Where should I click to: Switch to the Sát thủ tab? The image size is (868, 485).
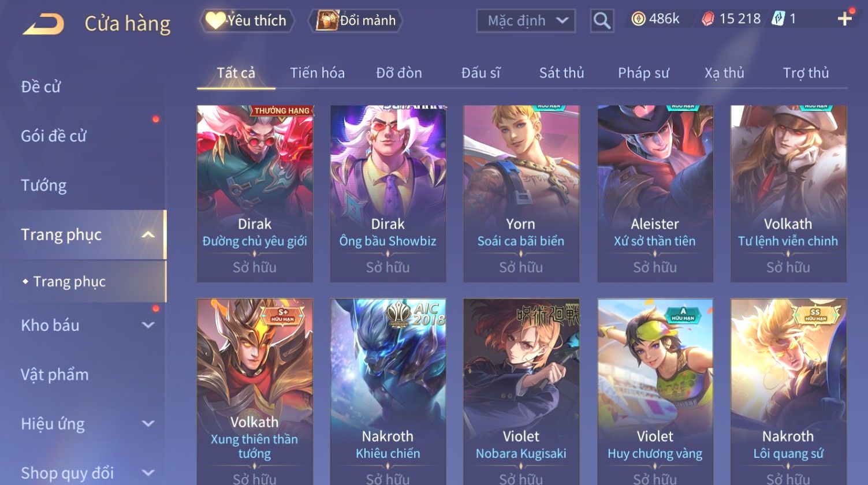561,73
